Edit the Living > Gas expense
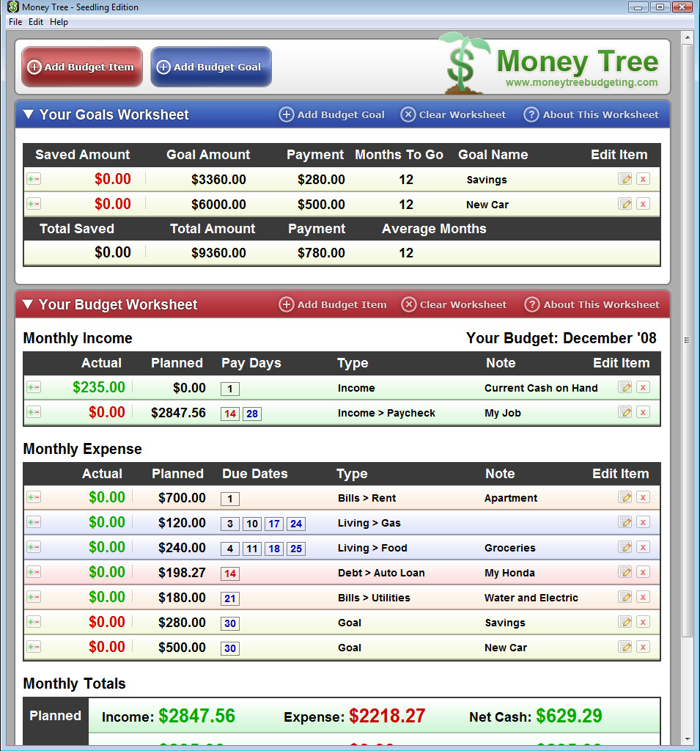The width and height of the screenshot is (700, 751). point(625,522)
